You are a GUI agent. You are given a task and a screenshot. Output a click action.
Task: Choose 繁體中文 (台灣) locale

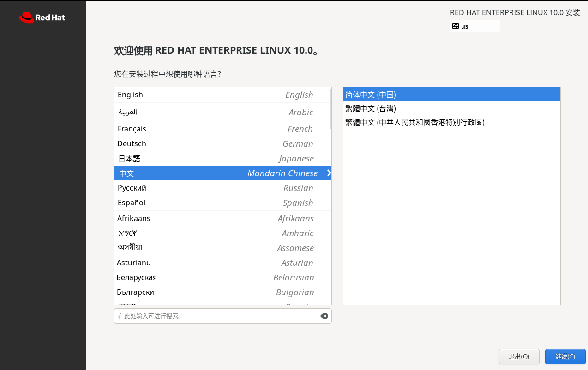451,108
